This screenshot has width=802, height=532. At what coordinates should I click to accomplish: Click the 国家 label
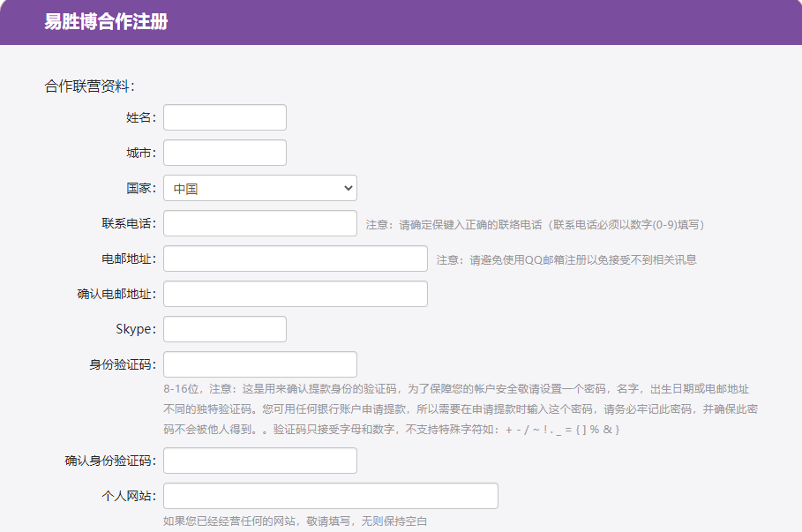[141, 188]
